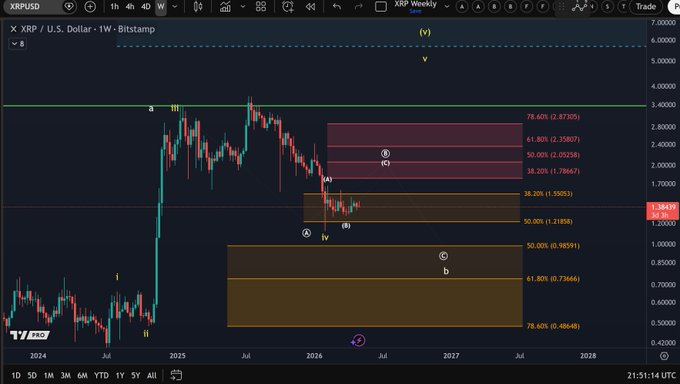680x384 pixels.
Task: Create an alert with the clock icon
Action: 288,7
